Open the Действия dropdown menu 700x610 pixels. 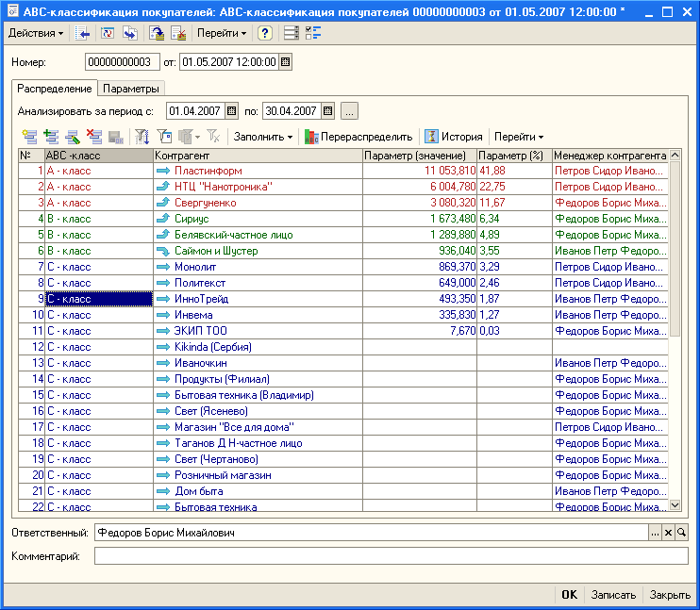click(x=36, y=33)
